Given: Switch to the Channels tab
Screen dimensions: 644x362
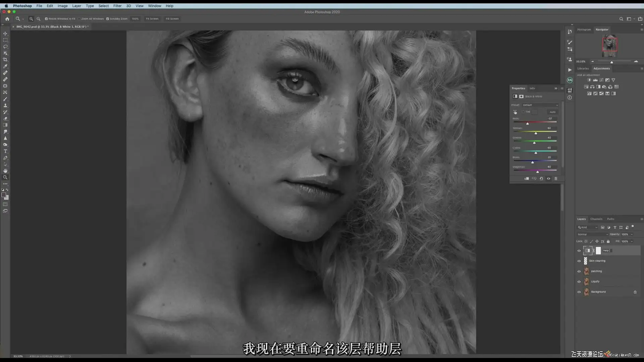Looking at the screenshot, I should tap(596, 219).
